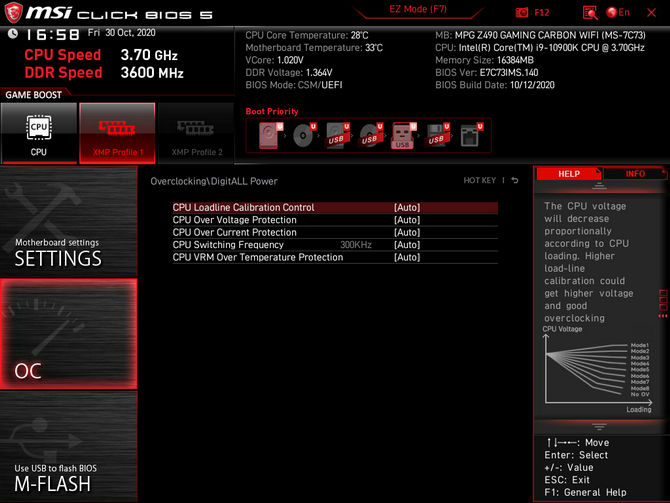Switch to the INFO tab
The height and width of the screenshot is (503, 670).
pyautogui.click(x=635, y=174)
